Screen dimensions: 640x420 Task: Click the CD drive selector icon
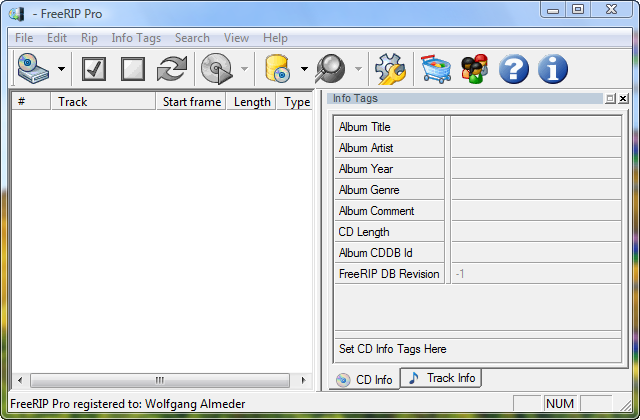coord(33,69)
